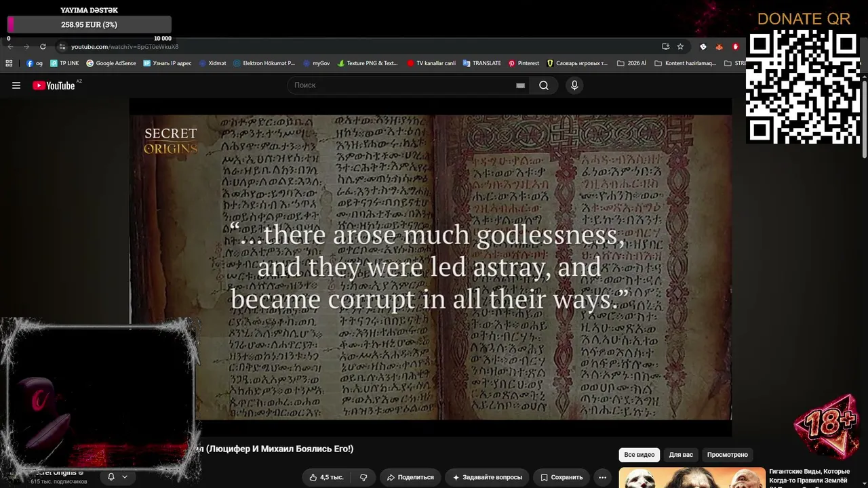Click the install/cast screen icon in address bar
Screen dimensions: 868x488
click(665, 47)
